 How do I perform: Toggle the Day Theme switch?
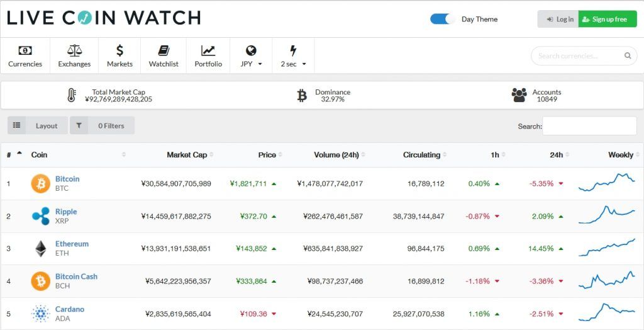[x=443, y=19]
